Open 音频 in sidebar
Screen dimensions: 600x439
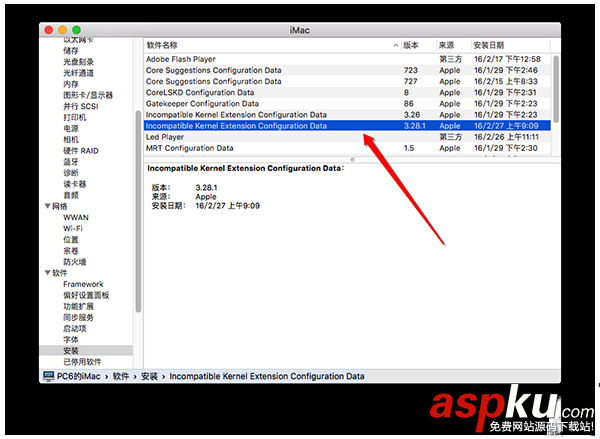click(x=71, y=195)
